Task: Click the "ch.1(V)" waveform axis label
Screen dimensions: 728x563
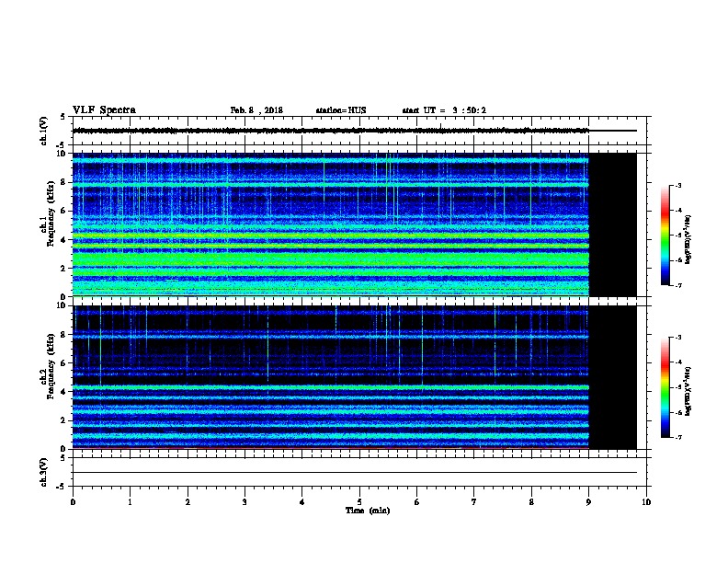Action: click(43, 131)
